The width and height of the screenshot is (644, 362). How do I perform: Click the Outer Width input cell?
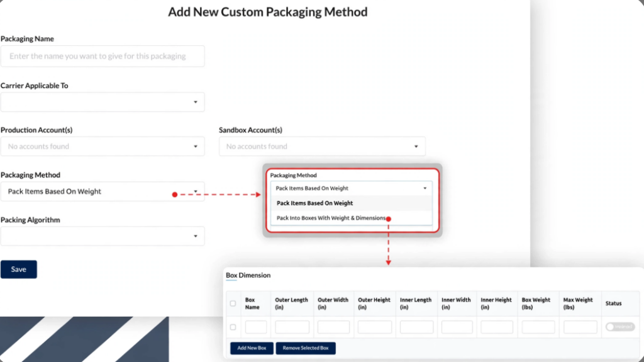point(333,327)
